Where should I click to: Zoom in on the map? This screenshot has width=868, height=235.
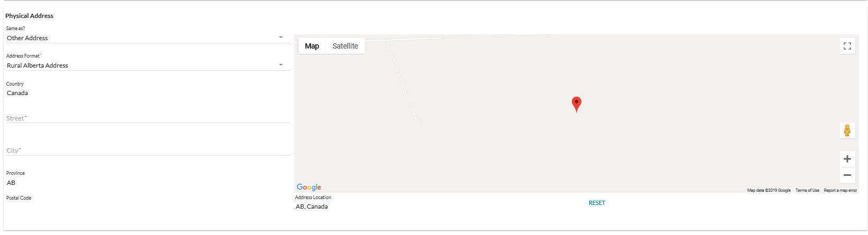coord(847,159)
